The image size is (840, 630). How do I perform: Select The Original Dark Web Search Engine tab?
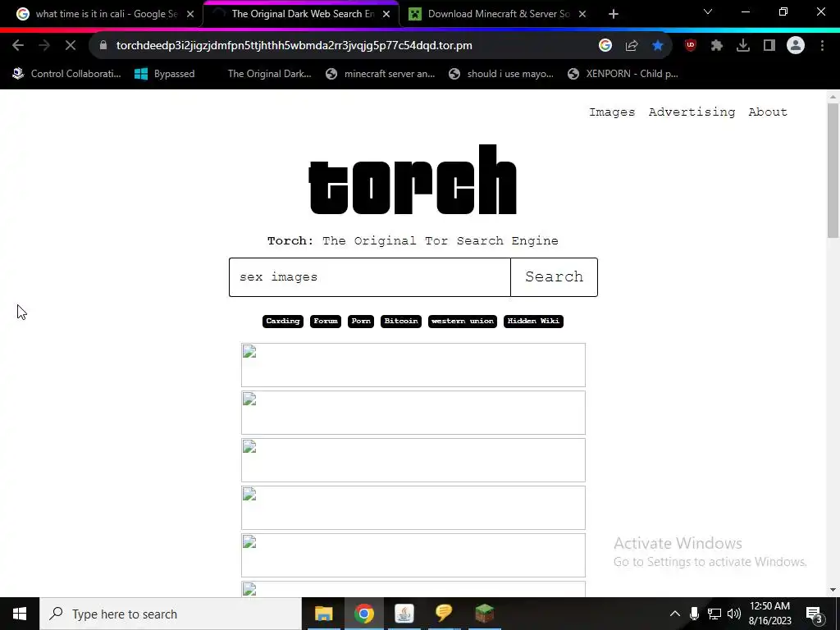click(x=301, y=14)
